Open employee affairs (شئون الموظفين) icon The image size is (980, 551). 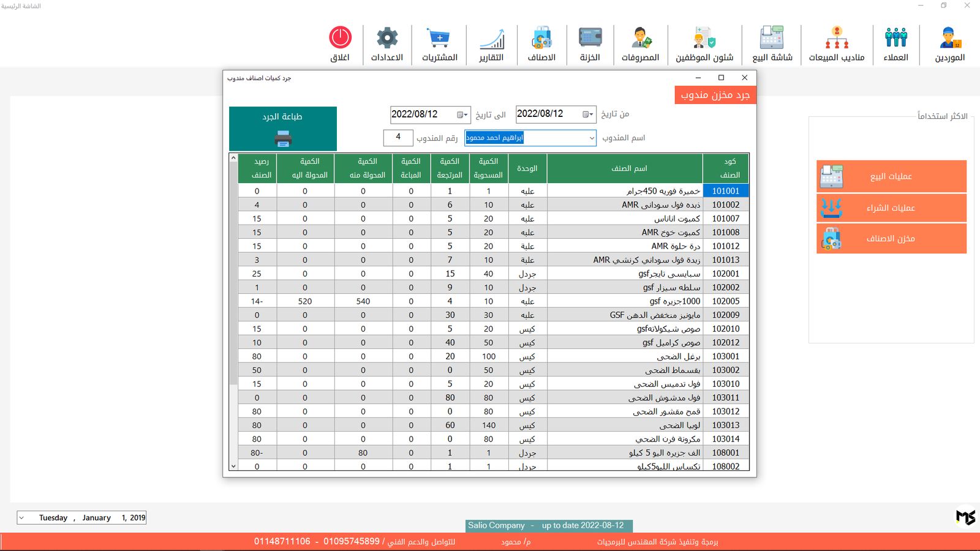tap(704, 39)
